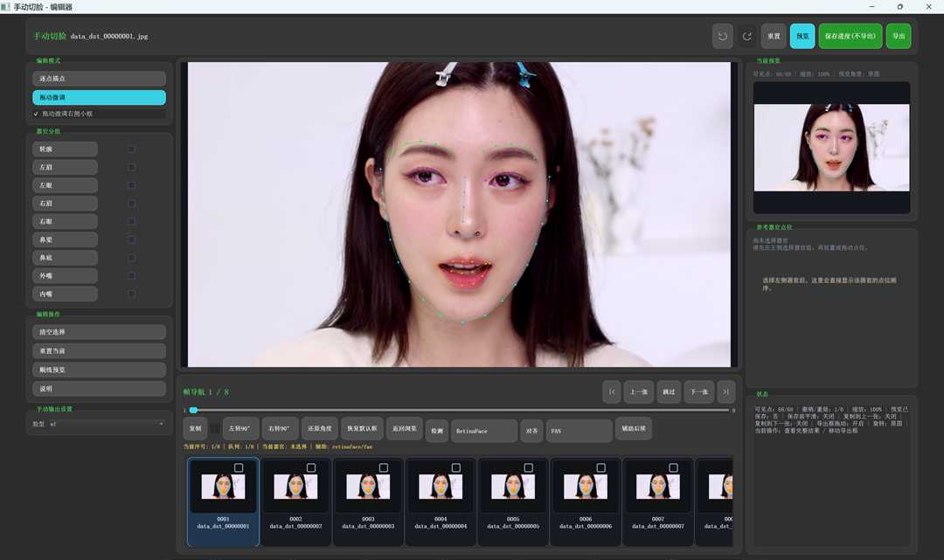Select thumbnail 0001 data_dst_00000001
The height and width of the screenshot is (560, 944).
(x=224, y=501)
